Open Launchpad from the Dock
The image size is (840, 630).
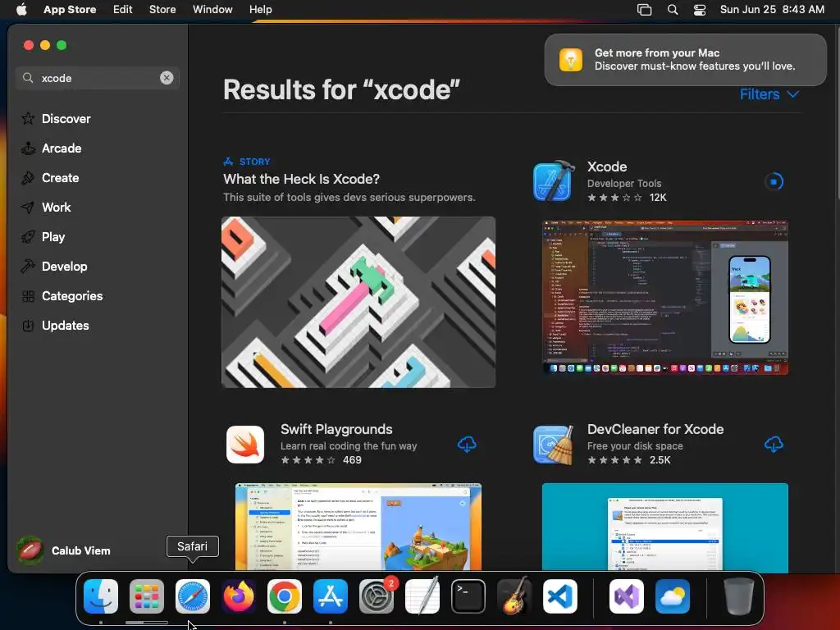[x=147, y=596]
